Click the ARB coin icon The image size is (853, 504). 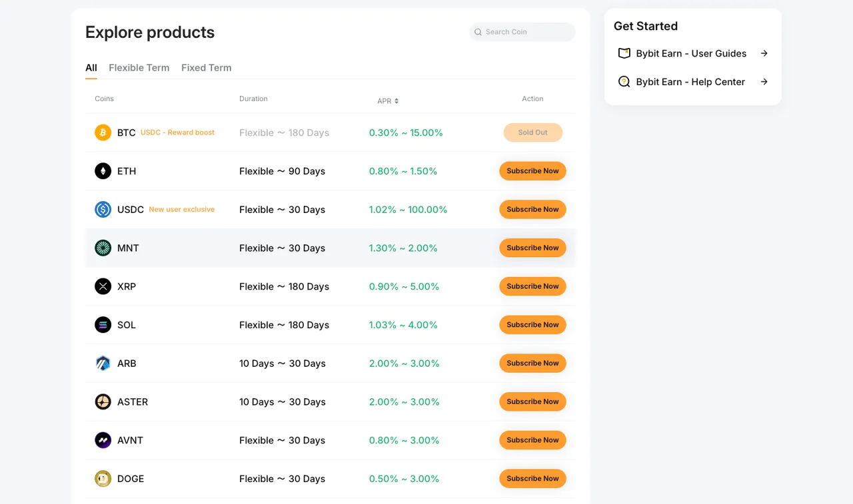[x=103, y=364]
